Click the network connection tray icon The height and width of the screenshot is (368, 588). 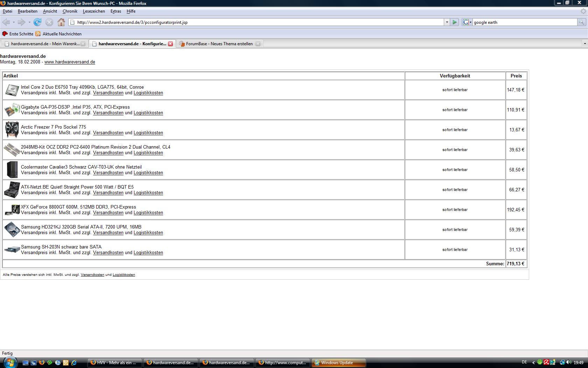(x=562, y=362)
